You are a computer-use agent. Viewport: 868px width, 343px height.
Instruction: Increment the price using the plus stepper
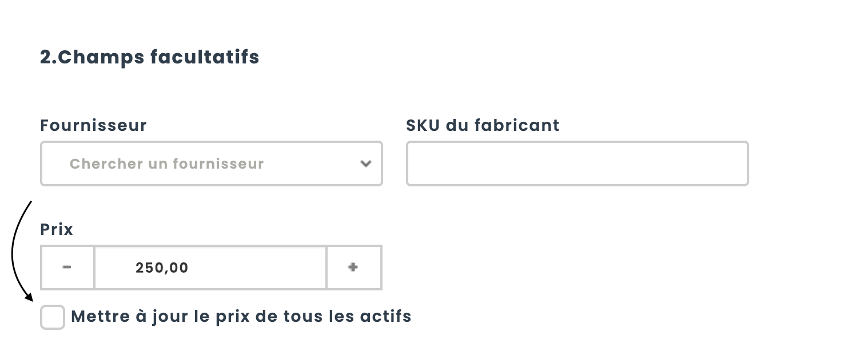(353, 268)
